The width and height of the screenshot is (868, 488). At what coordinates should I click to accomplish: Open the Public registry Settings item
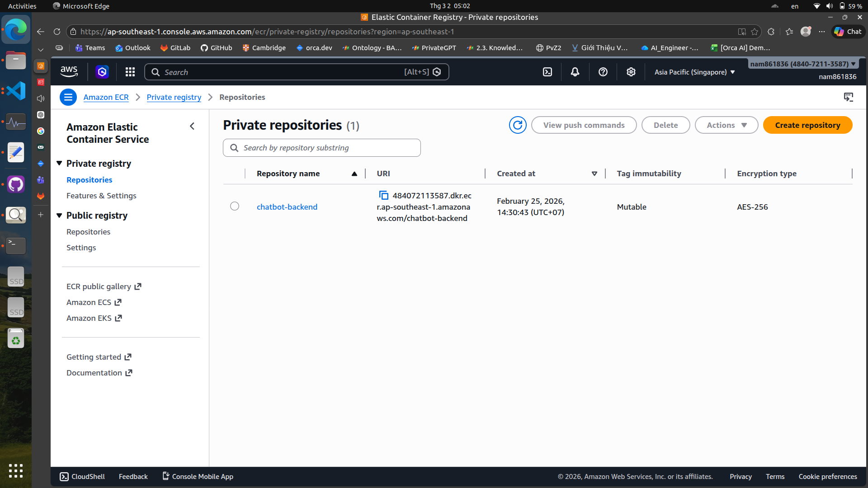(81, 248)
